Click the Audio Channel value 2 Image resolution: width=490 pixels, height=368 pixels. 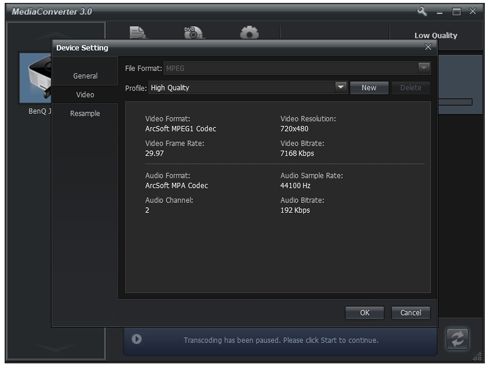click(147, 210)
